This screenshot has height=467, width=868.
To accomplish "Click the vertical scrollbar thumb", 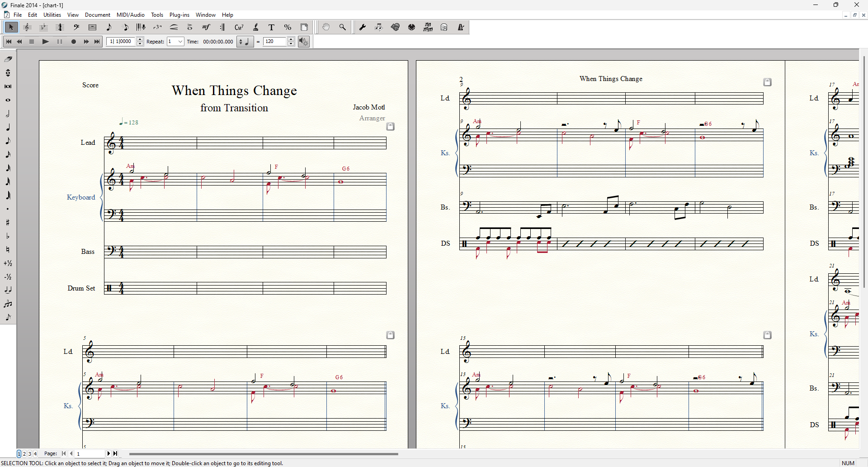I will [864, 172].
